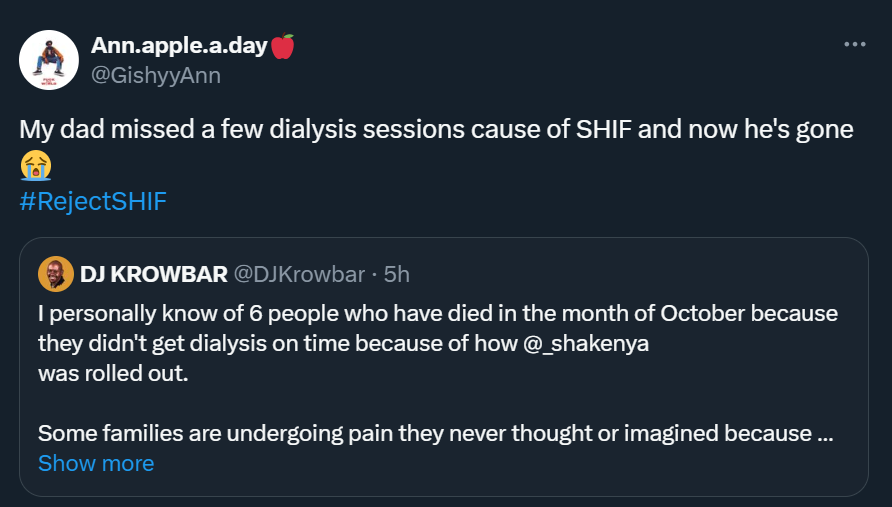Expand quoted tweet with Show more
Screen dimensions: 892x507
[96, 463]
